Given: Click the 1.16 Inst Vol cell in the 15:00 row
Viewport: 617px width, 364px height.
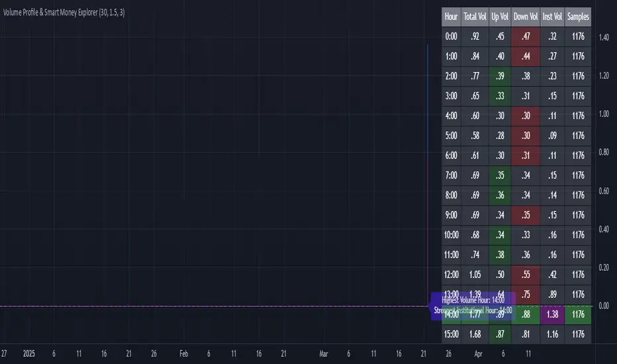Looking at the screenshot, I should [553, 334].
